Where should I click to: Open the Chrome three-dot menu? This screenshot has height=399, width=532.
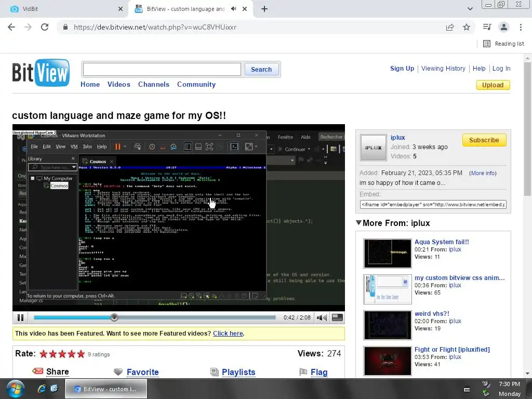click(x=521, y=27)
